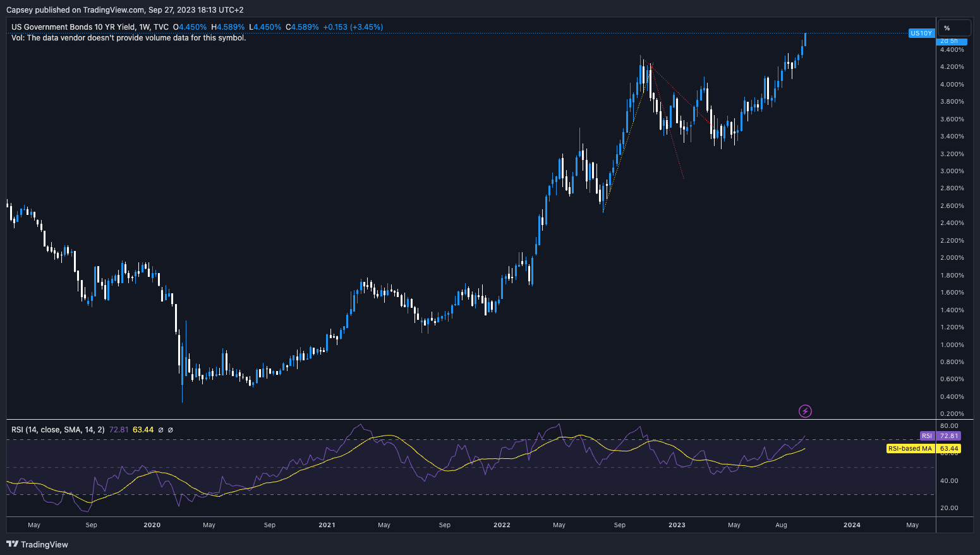The height and width of the screenshot is (555, 980).
Task: Click the 2020 label on time axis
Action: pyautogui.click(x=152, y=525)
